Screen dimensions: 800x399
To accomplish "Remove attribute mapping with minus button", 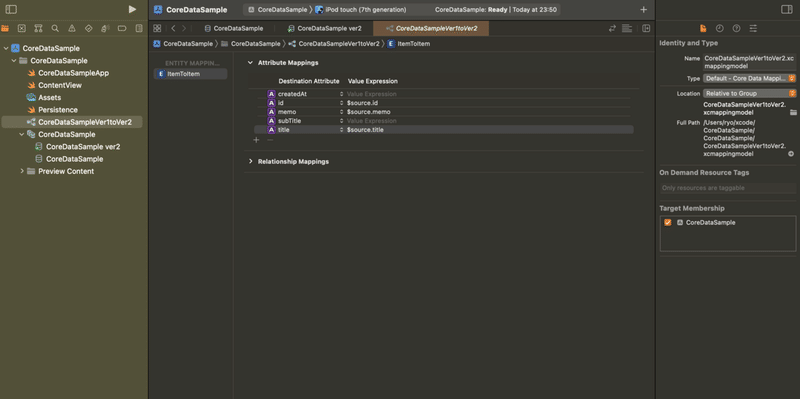I will (x=270, y=140).
